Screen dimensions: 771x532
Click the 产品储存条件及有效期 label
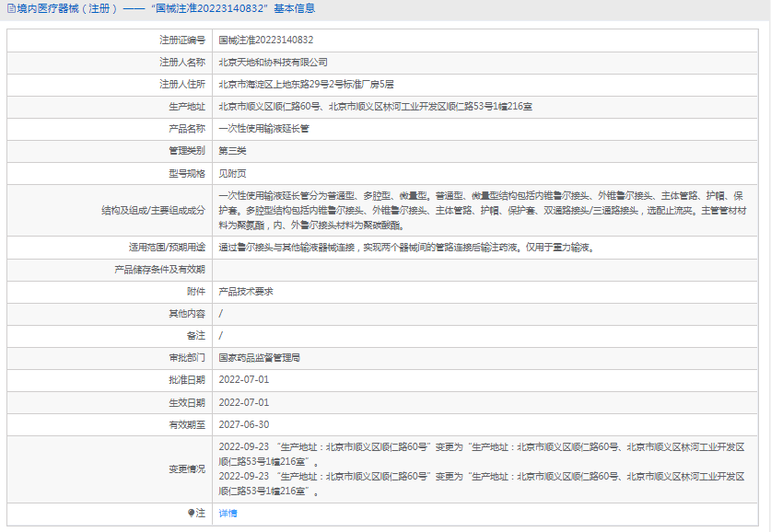click(159, 269)
